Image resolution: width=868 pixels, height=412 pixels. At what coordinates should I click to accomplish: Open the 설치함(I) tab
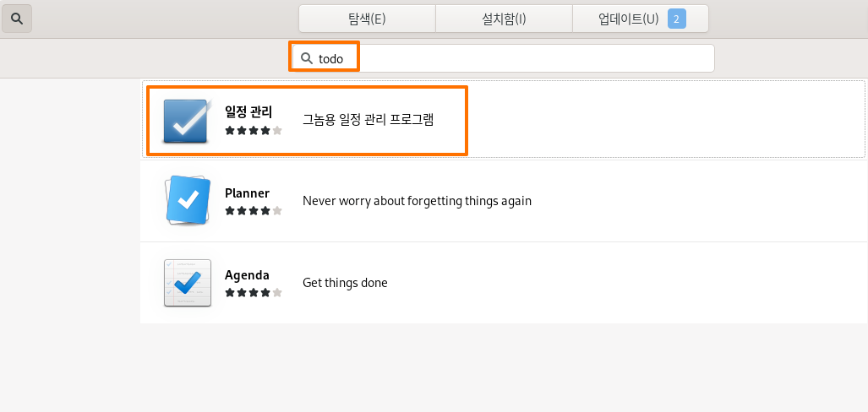(504, 19)
